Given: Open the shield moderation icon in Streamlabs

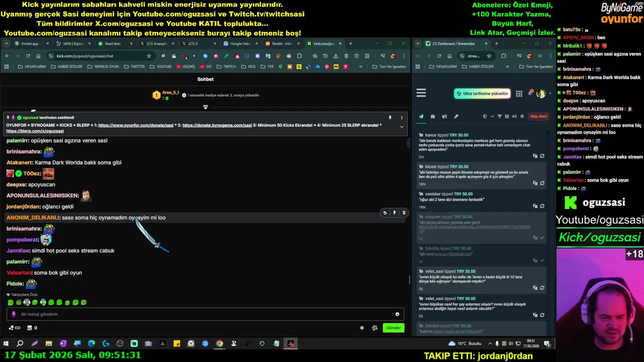Looking at the screenshot, I should point(485,117).
